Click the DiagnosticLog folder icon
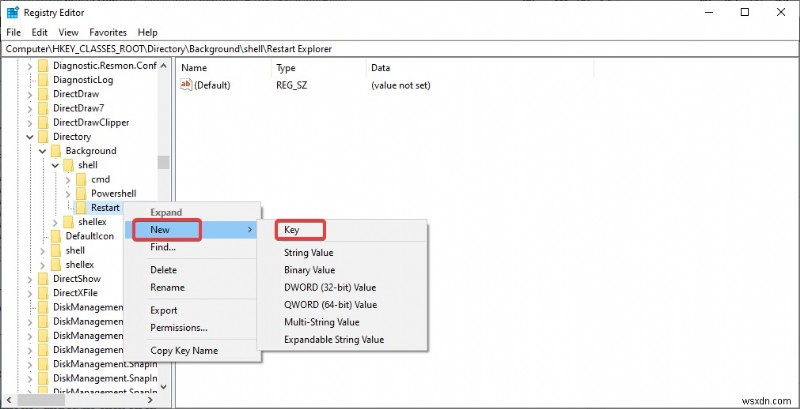The width and height of the screenshot is (800, 409). 43,80
